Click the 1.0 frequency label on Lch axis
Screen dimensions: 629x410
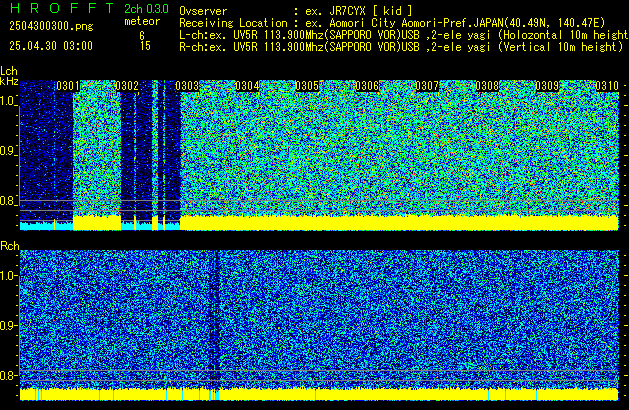(8, 101)
